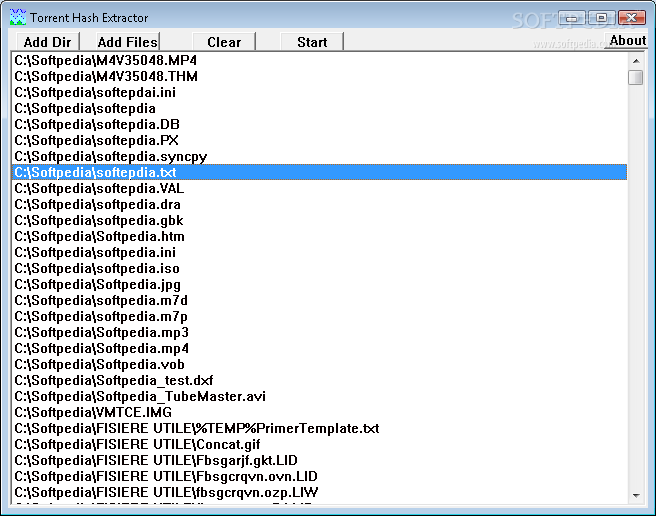Select the Softpedia.htm entry
Image resolution: width=656 pixels, height=516 pixels.
coord(319,236)
